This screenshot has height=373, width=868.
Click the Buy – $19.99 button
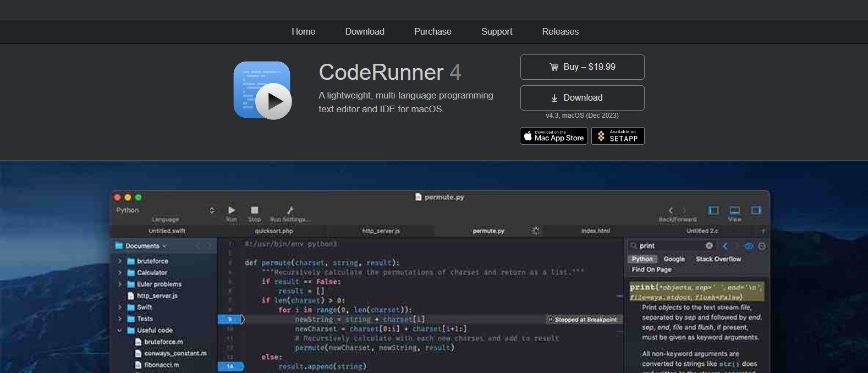coord(582,67)
